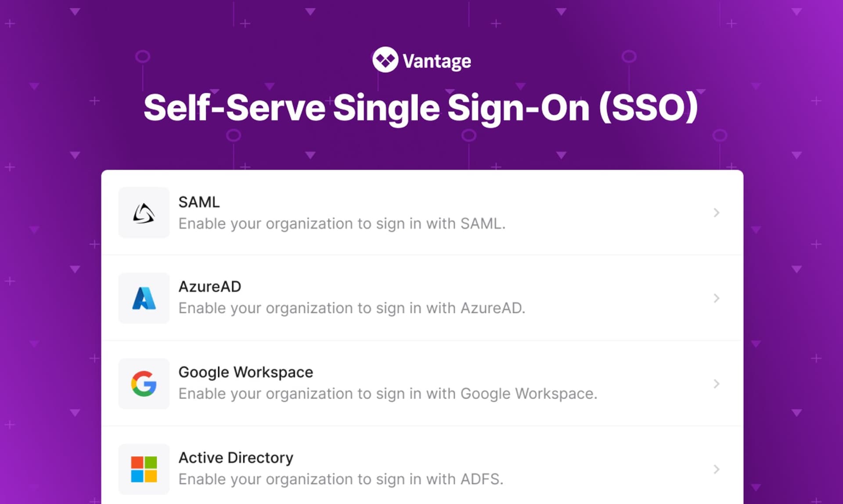Select the Google Workspace list entry

(x=395, y=383)
